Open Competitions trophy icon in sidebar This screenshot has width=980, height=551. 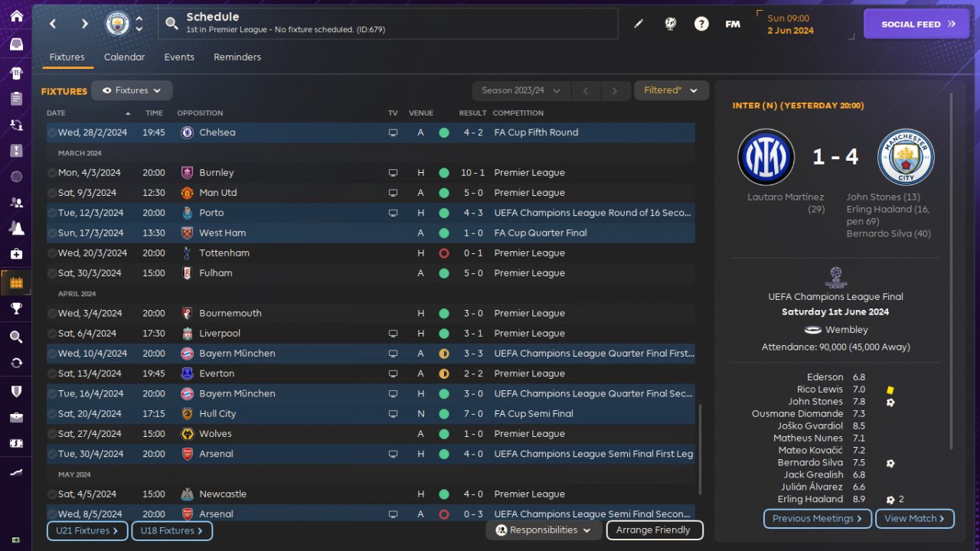(16, 308)
